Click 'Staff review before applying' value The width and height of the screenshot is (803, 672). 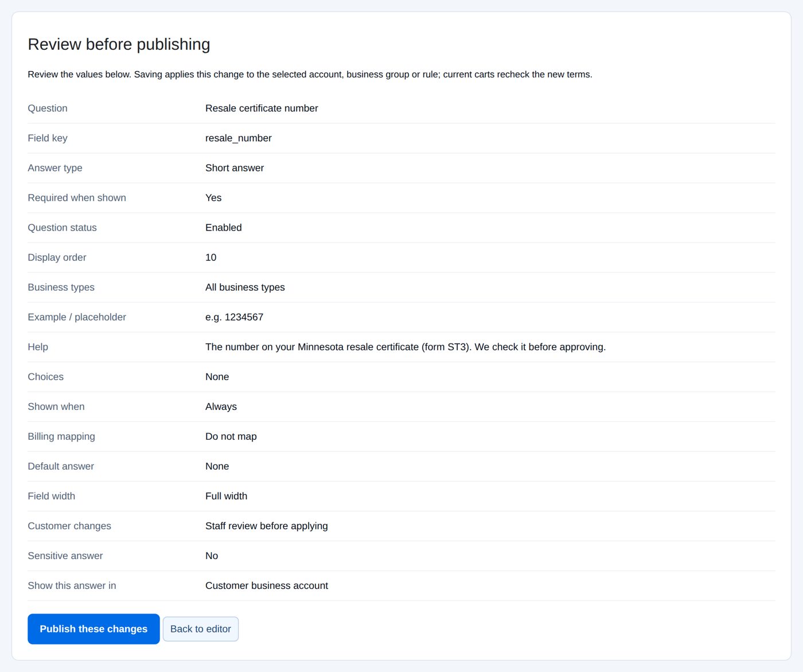click(267, 526)
